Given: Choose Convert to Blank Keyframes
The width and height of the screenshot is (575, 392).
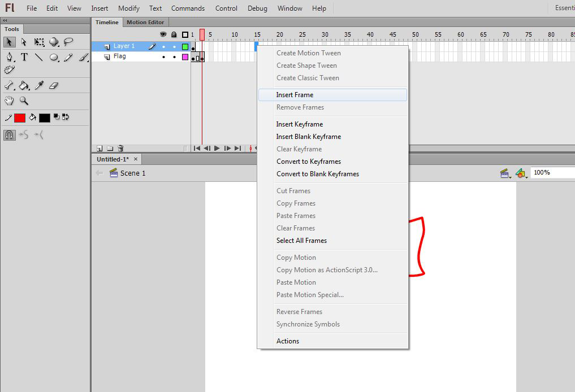Looking at the screenshot, I should coord(332,174).
